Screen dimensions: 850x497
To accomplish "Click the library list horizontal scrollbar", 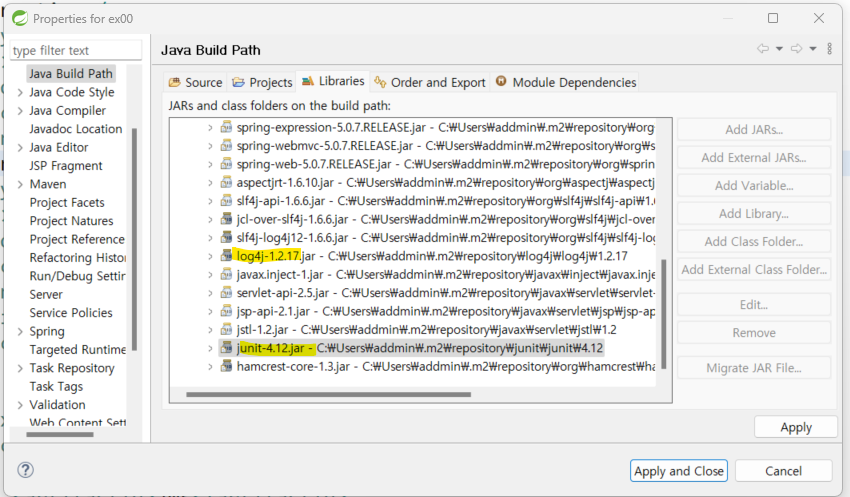I will pyautogui.click(x=329, y=395).
